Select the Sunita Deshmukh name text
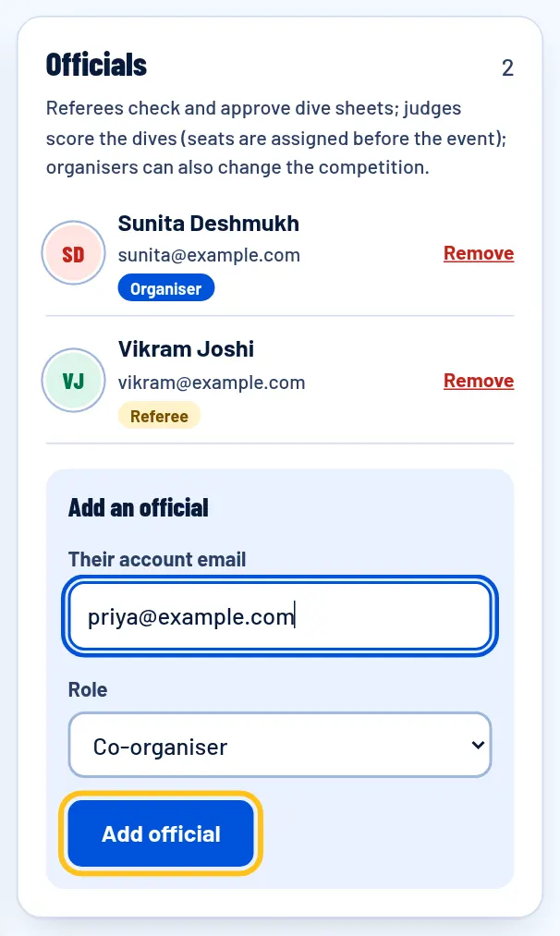 tap(208, 224)
